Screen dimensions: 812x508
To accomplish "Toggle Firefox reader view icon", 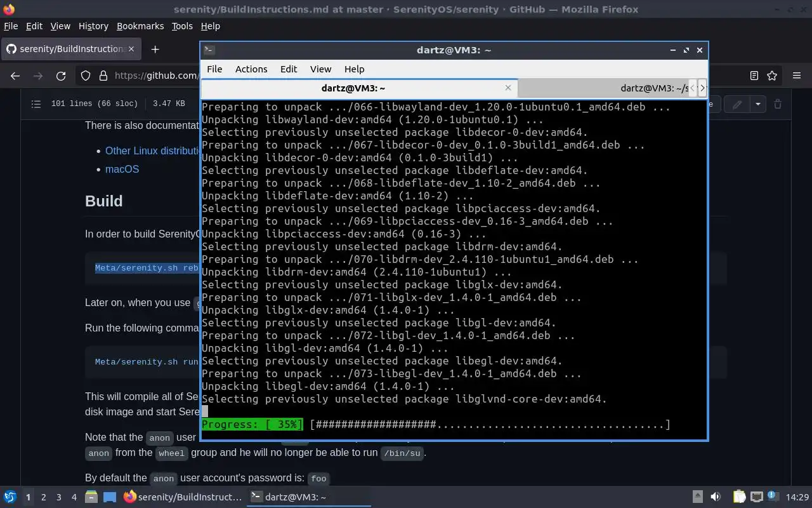I will coord(754,76).
